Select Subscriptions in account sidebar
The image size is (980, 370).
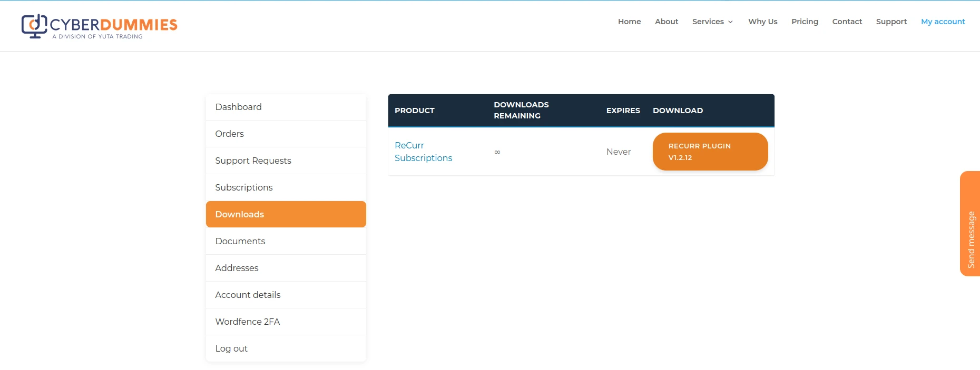click(286, 187)
